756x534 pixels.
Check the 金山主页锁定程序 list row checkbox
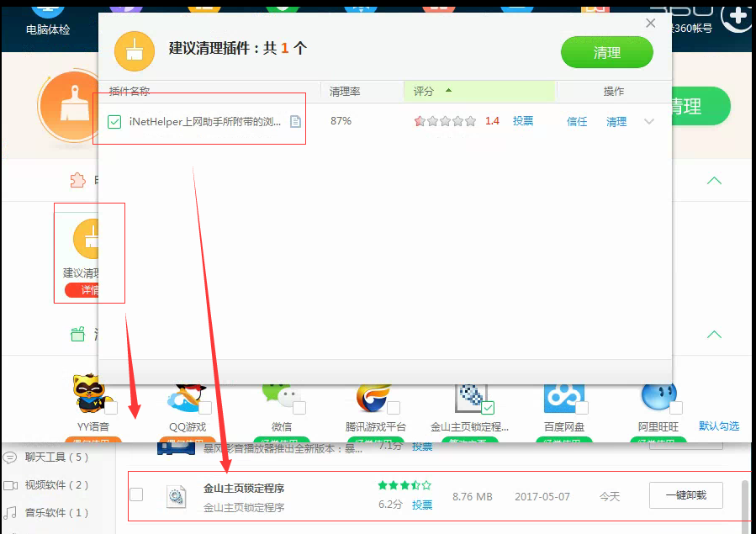tap(136, 494)
